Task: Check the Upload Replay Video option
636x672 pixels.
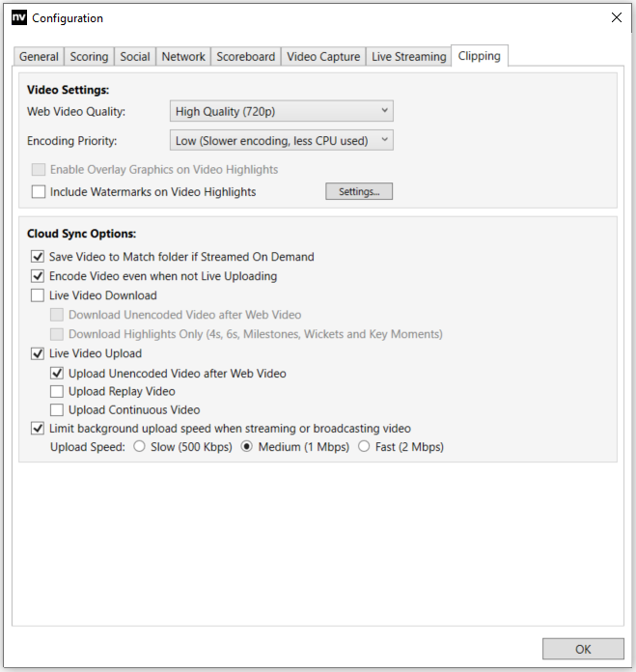Action: 58,392
